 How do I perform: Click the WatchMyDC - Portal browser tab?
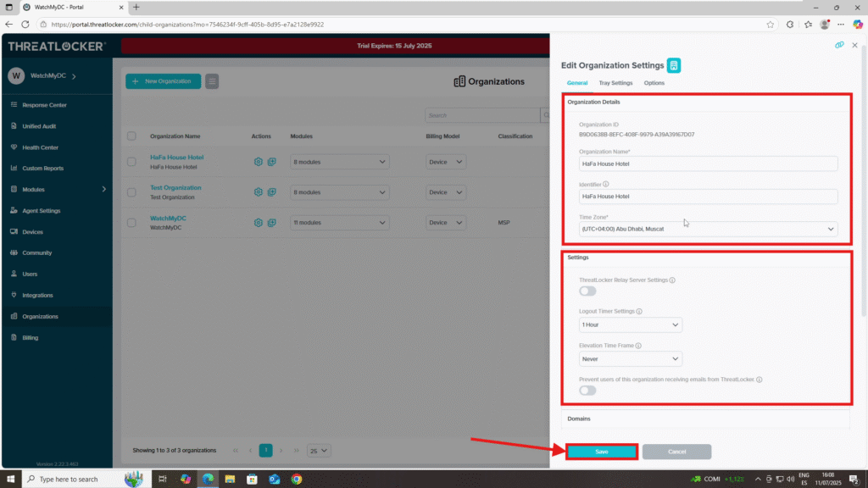[74, 7]
